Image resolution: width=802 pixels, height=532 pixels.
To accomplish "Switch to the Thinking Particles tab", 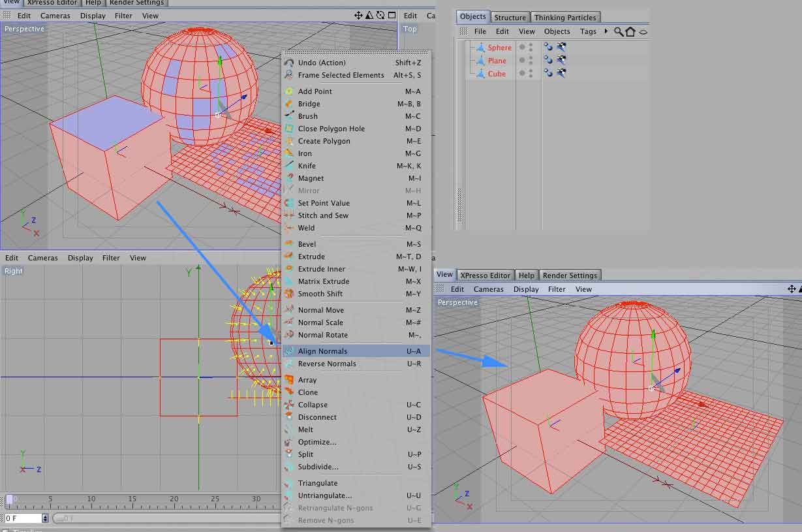I will (x=564, y=18).
